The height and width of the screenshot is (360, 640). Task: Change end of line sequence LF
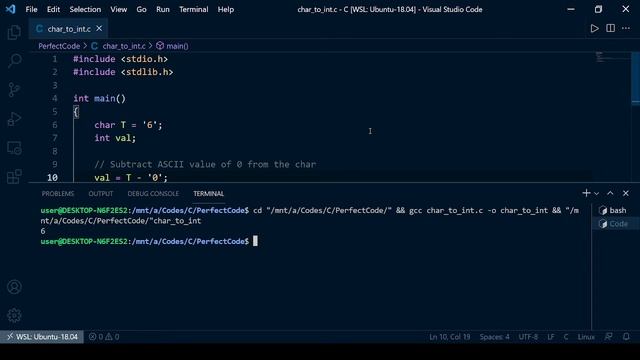[x=551, y=337]
